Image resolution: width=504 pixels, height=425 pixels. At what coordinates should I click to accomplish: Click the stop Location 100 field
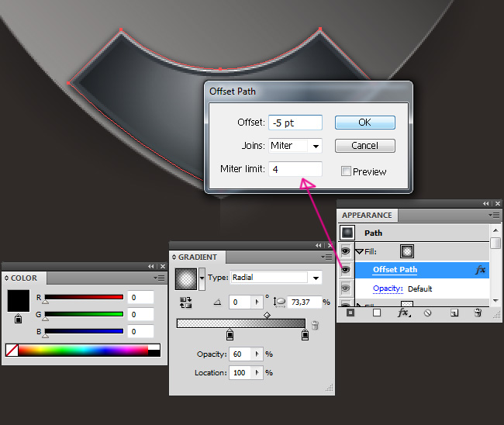(x=240, y=372)
